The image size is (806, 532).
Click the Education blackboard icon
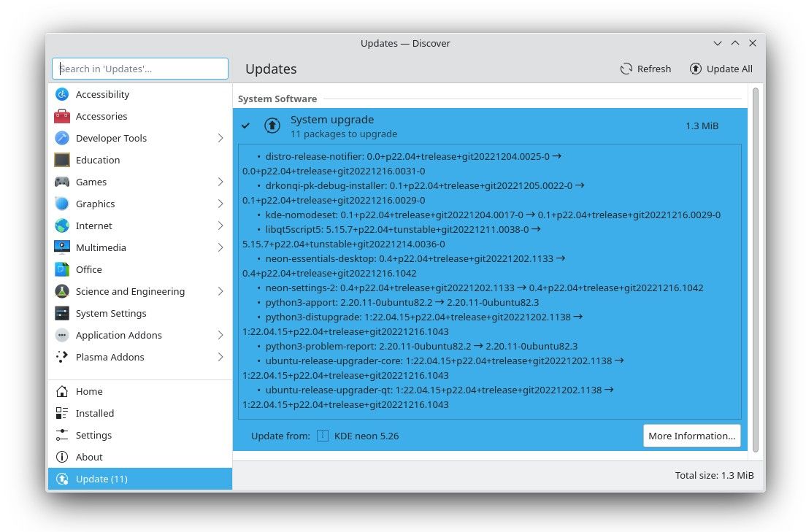coord(61,160)
